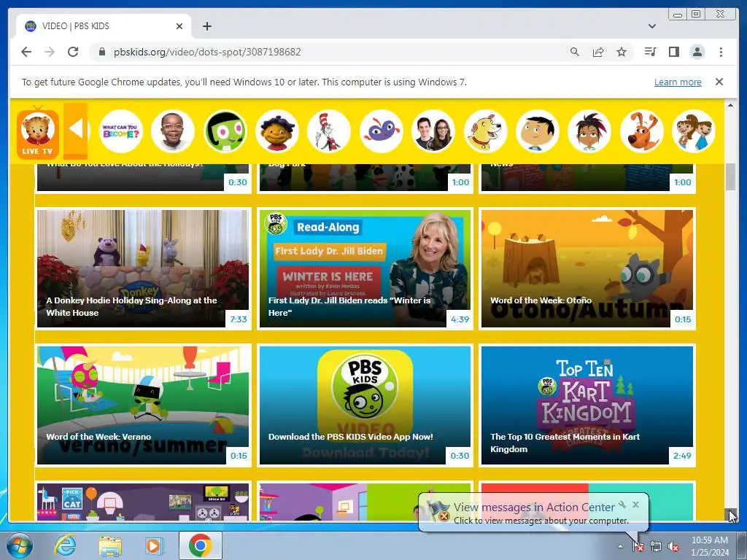Launch Internet Explorer from taskbar

[x=64, y=545]
